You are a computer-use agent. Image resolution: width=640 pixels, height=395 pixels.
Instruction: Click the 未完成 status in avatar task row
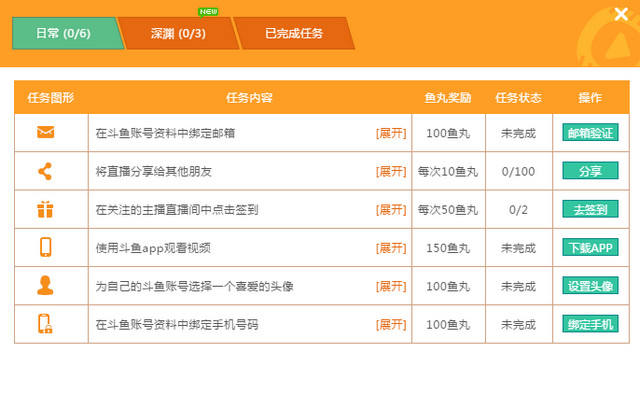coord(518,286)
